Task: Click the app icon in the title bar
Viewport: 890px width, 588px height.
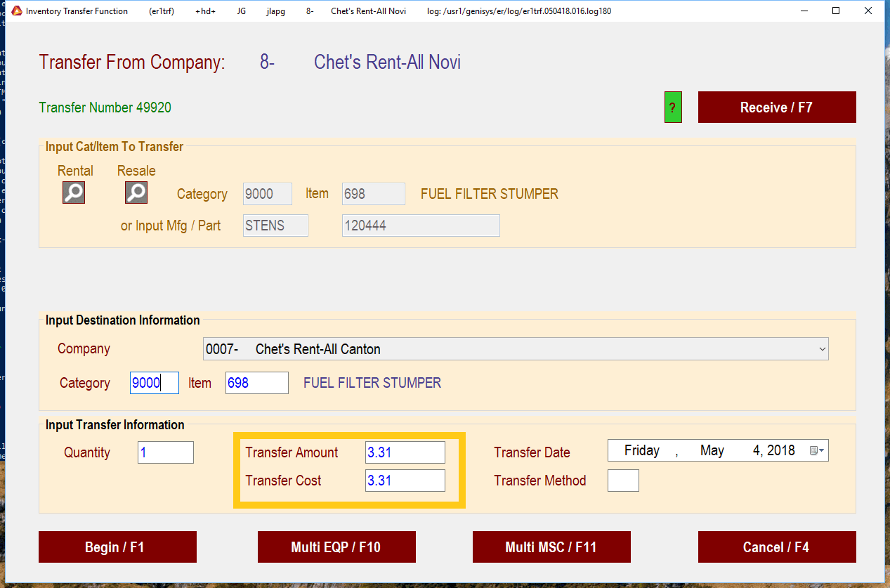Action: (x=17, y=11)
